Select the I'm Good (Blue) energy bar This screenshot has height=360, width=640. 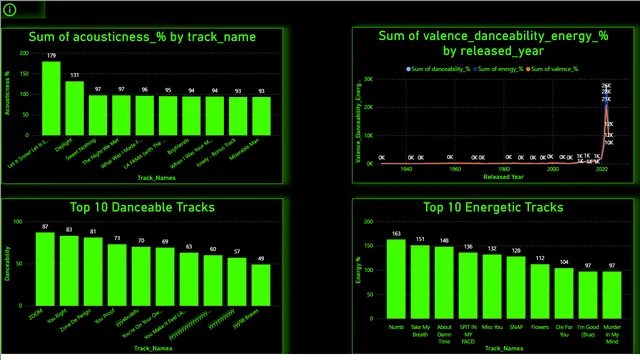pyautogui.click(x=588, y=295)
